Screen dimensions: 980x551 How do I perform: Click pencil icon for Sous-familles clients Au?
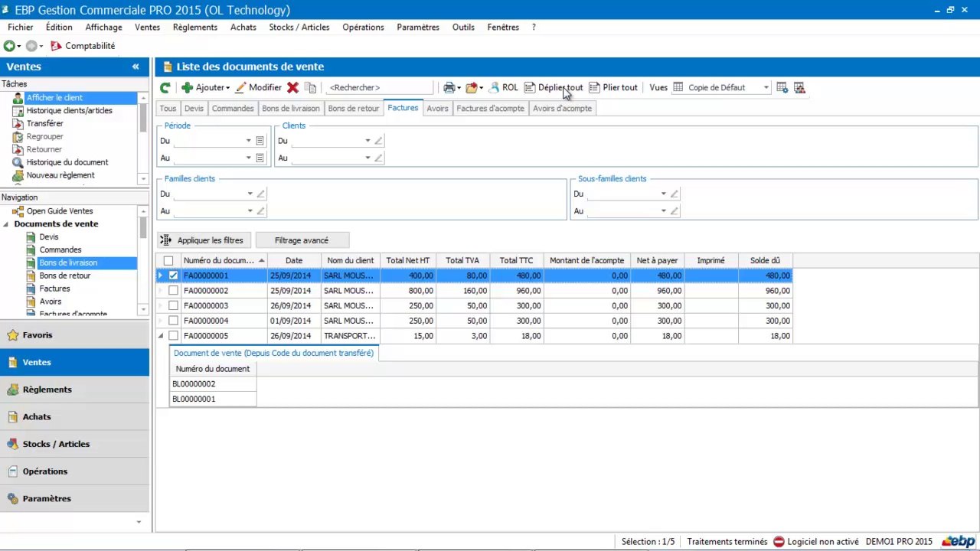674,210
